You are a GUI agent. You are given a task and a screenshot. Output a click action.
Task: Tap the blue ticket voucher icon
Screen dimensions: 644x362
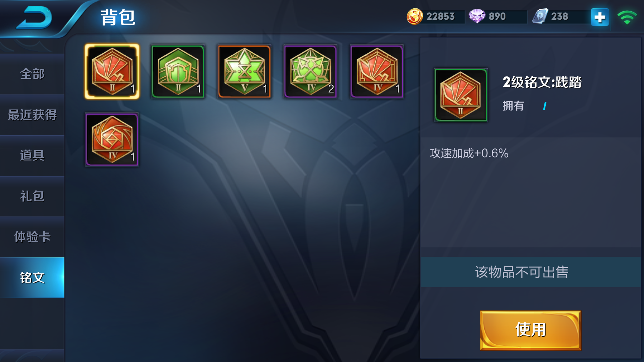coord(540,16)
